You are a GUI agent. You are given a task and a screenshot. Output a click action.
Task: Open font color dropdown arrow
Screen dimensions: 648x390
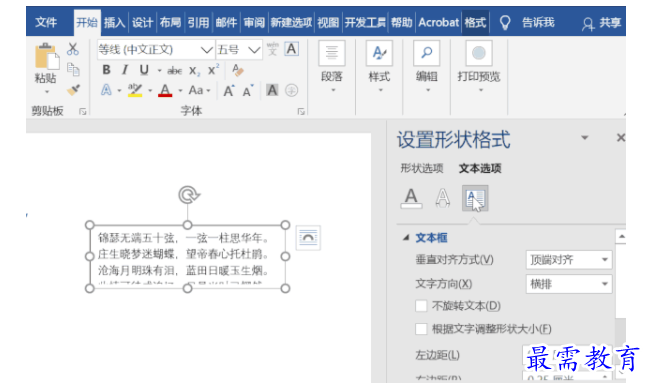[180, 90]
